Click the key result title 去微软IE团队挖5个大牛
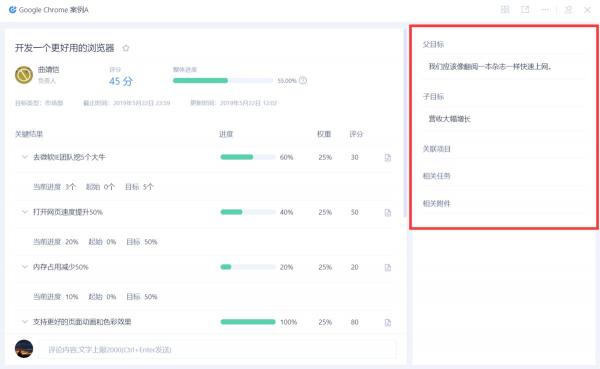600x369 pixels. 69,157
